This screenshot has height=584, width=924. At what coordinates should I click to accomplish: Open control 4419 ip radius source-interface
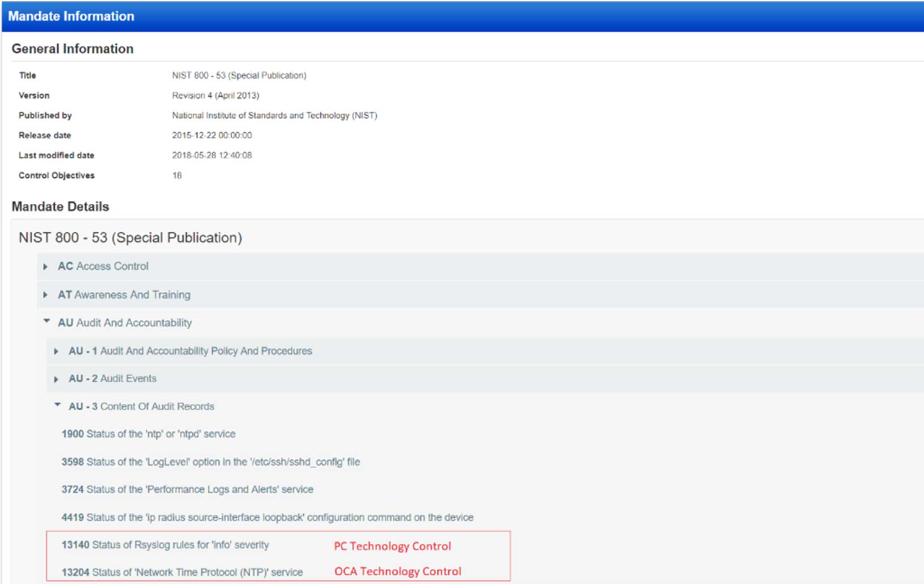[267, 518]
